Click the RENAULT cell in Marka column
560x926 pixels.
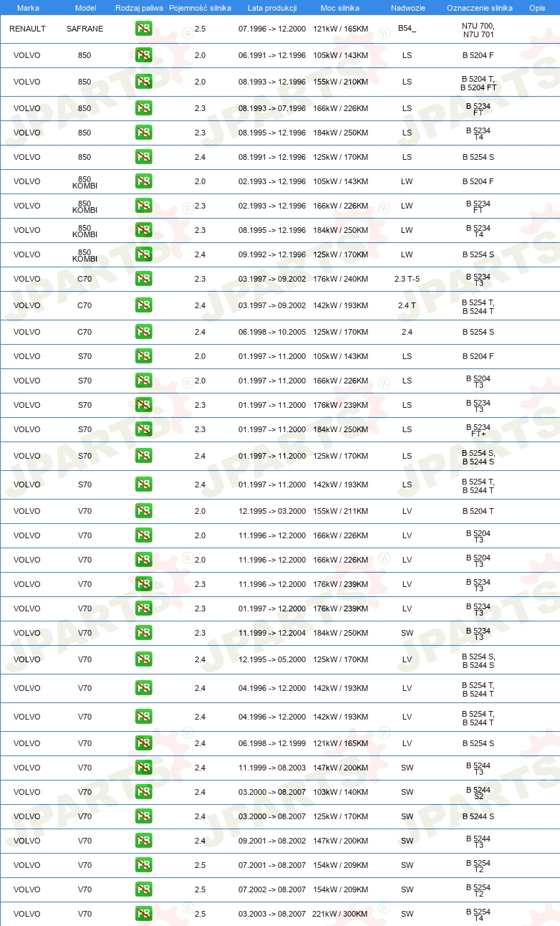click(x=27, y=29)
